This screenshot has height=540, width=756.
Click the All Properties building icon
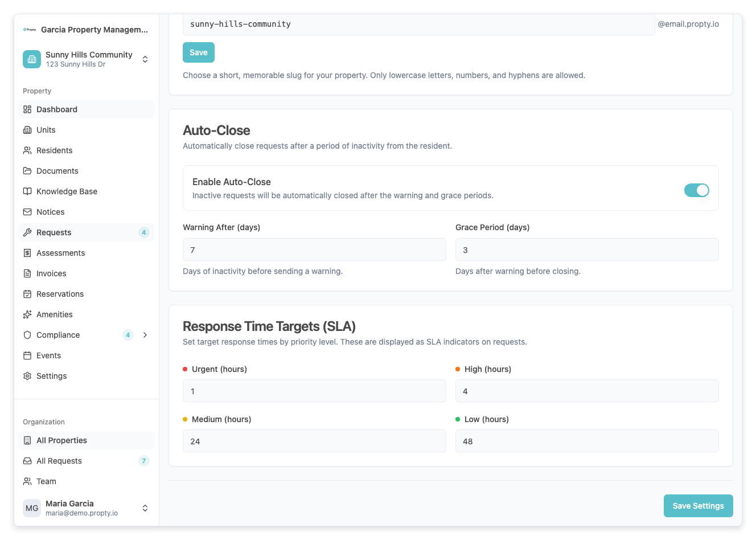click(27, 440)
